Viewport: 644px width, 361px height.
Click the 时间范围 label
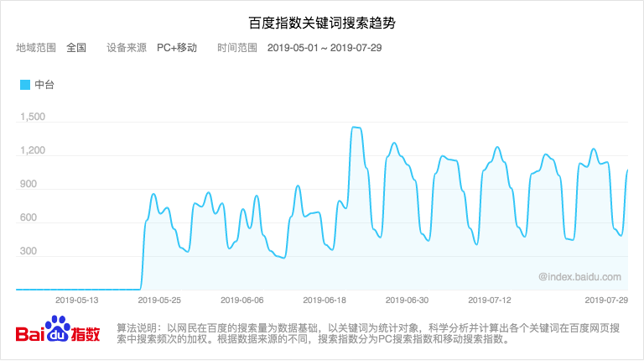pyautogui.click(x=237, y=48)
